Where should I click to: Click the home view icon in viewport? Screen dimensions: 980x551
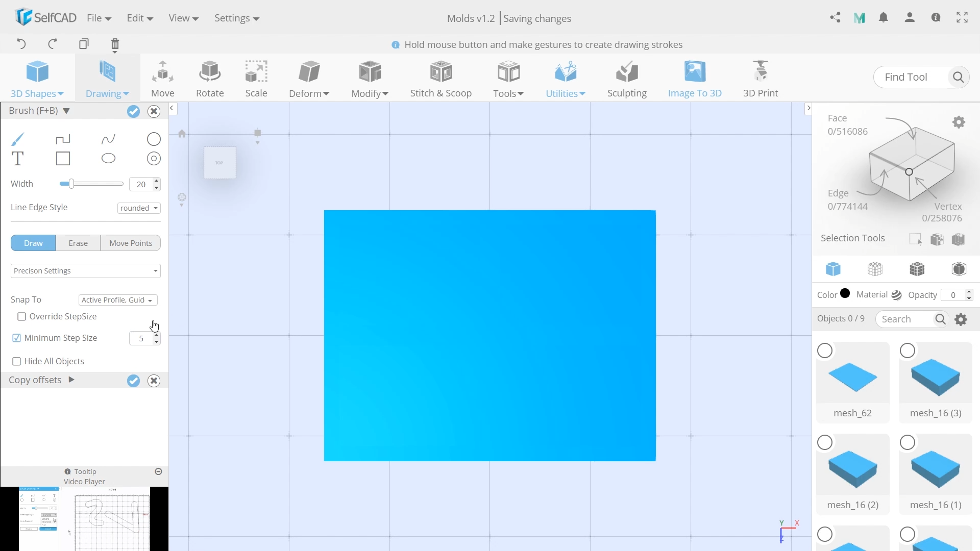182,134
